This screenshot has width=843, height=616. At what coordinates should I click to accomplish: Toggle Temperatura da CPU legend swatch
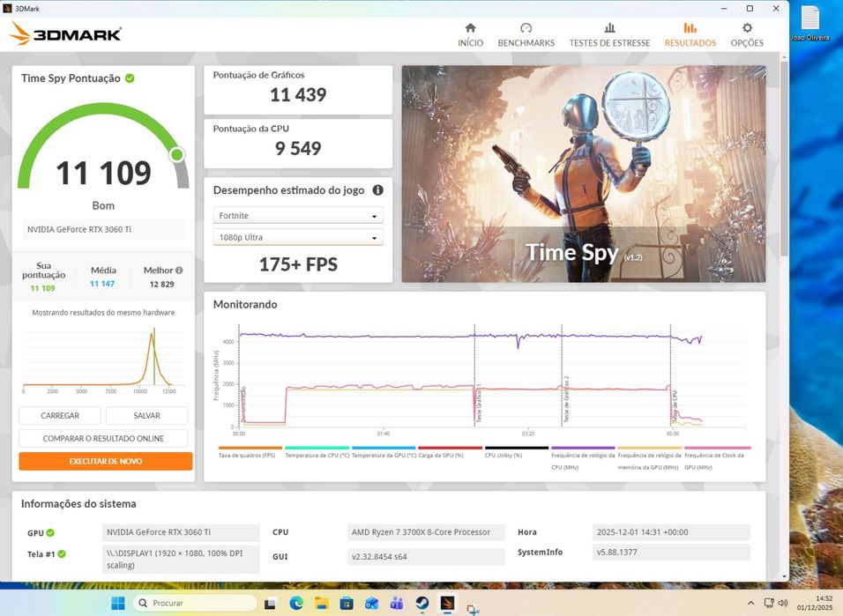pos(317,448)
